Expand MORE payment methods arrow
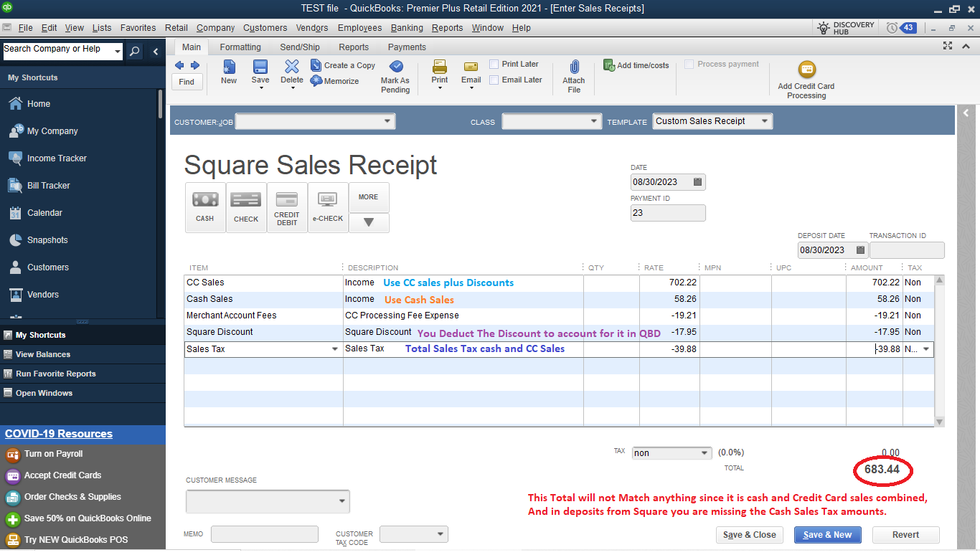The image size is (980, 555). click(369, 223)
